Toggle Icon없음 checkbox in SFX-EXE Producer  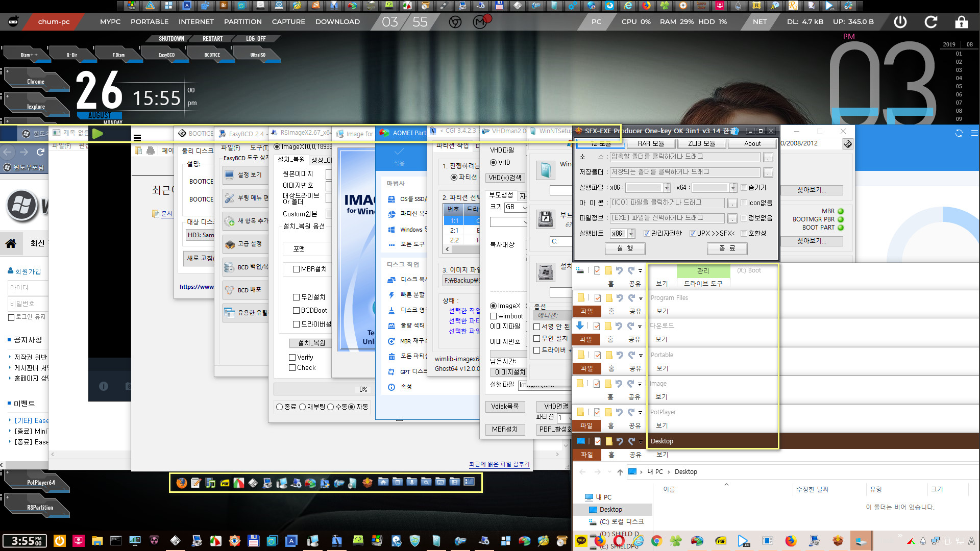[744, 203]
